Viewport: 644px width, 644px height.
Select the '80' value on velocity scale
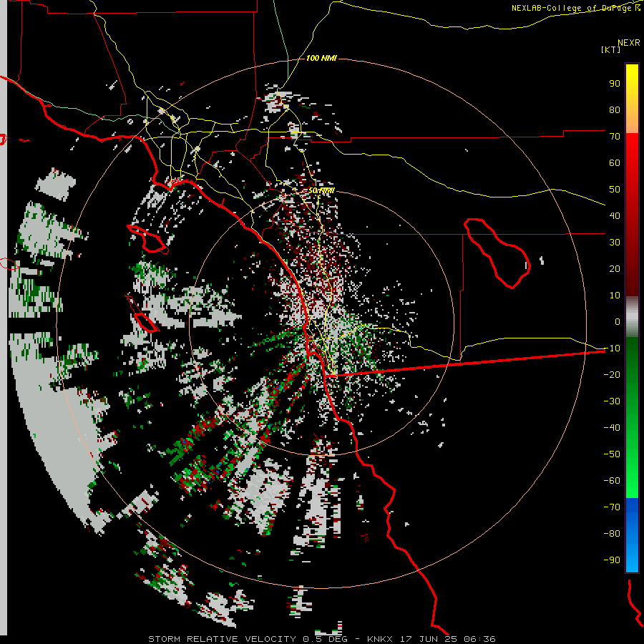point(615,110)
